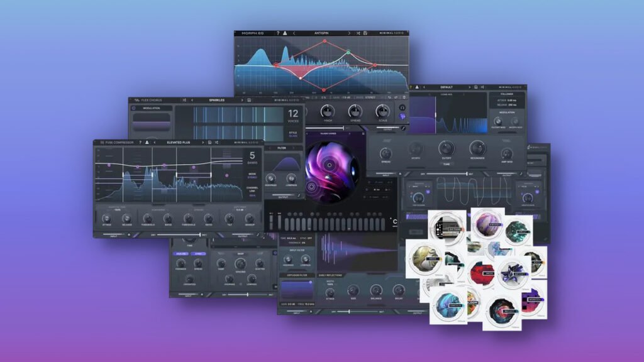Screen dimensions: 644x362
Task: Click the shuffle icon in the Fuse Compressor header
Action: point(216,142)
